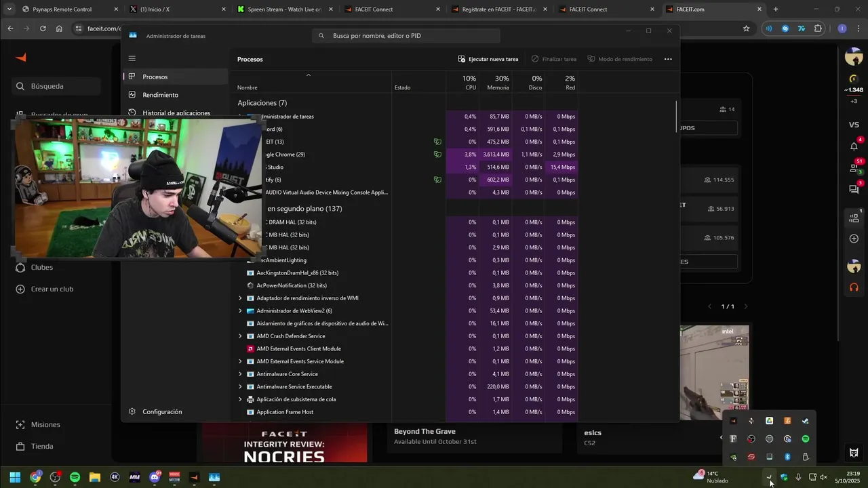Open FACEIT notifications bell

854,146
